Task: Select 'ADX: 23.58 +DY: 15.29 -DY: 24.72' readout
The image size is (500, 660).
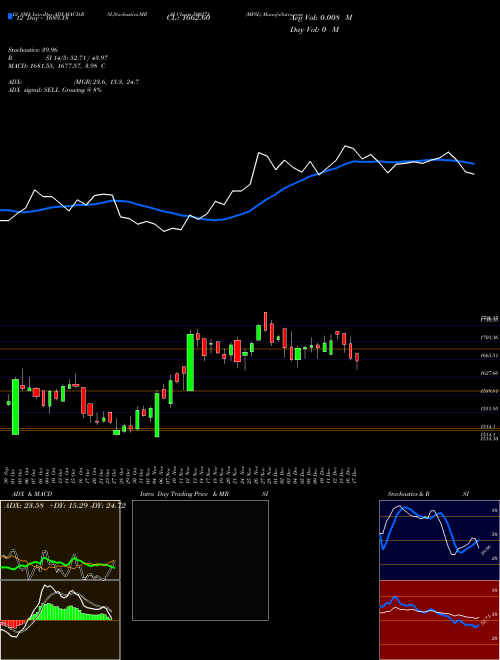Action: (64, 506)
